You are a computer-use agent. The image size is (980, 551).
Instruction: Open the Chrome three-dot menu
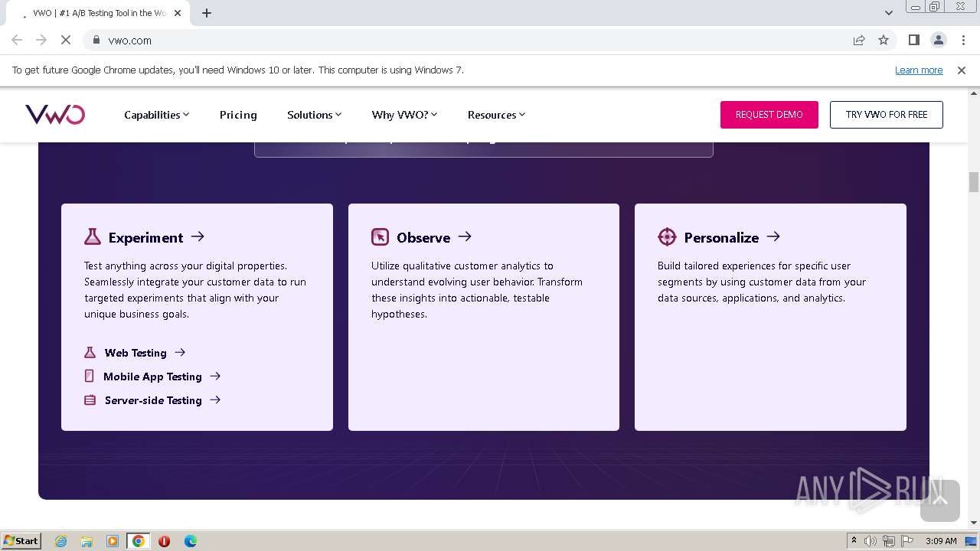[x=963, y=40]
